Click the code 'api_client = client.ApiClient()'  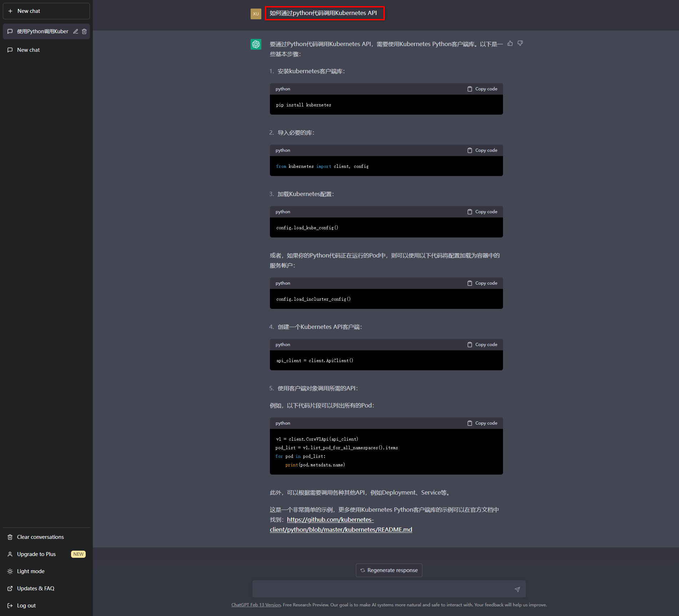coord(315,361)
